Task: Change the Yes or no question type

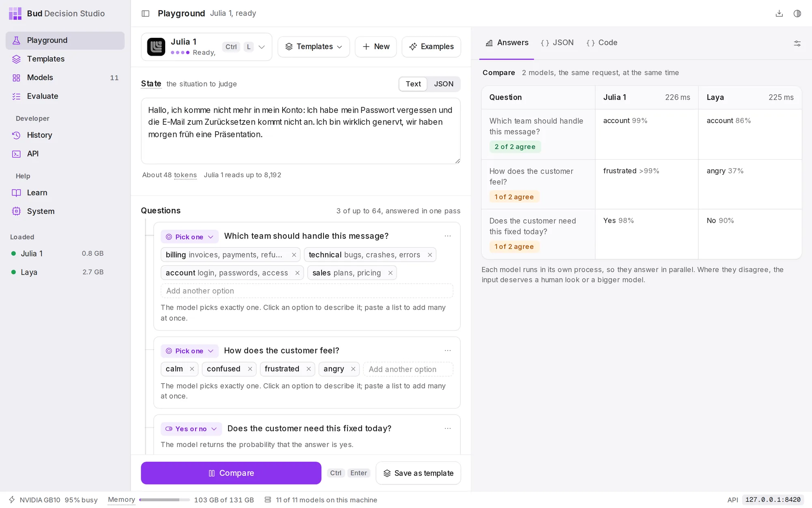Action: pos(191,429)
